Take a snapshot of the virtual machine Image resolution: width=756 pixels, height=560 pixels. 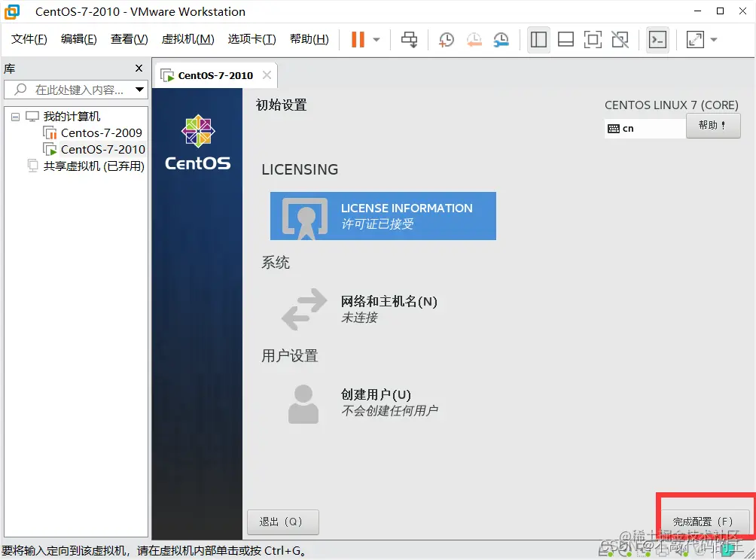click(447, 40)
